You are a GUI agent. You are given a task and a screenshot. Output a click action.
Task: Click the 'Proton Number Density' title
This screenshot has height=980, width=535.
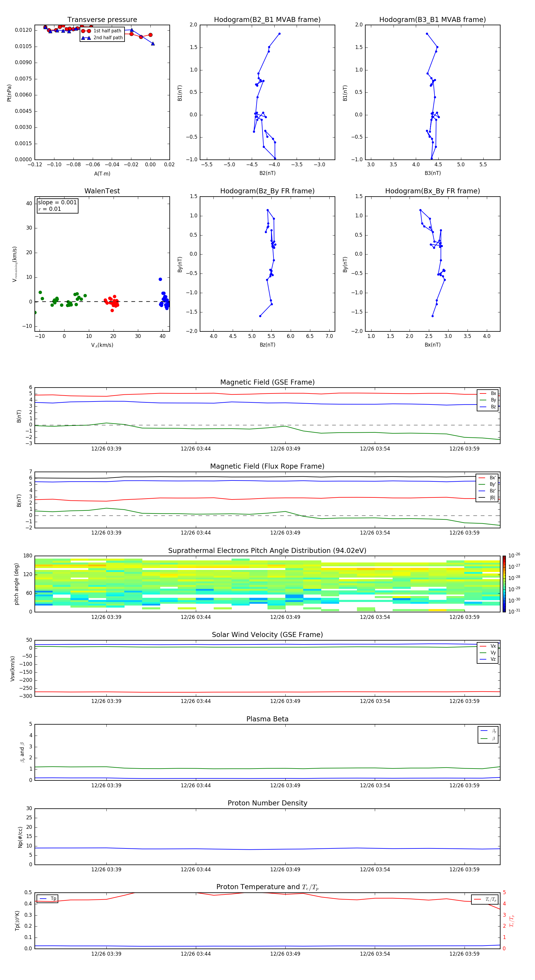[267, 804]
